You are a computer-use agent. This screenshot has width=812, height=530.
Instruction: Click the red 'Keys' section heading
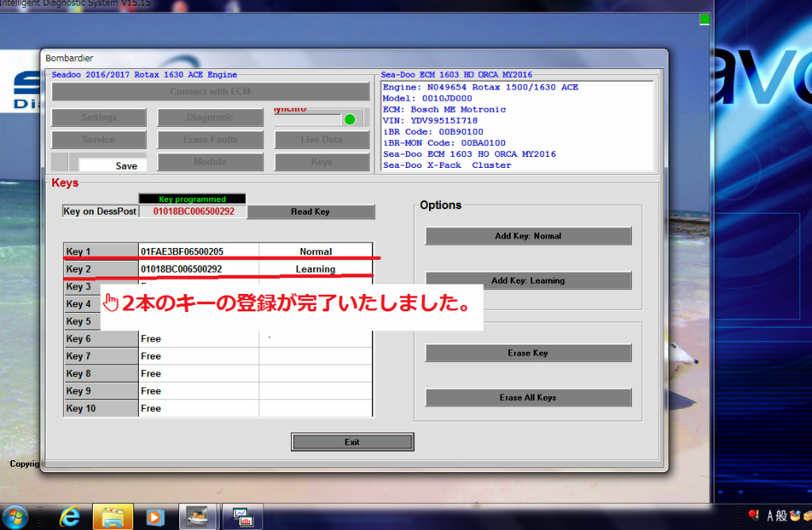point(65,183)
